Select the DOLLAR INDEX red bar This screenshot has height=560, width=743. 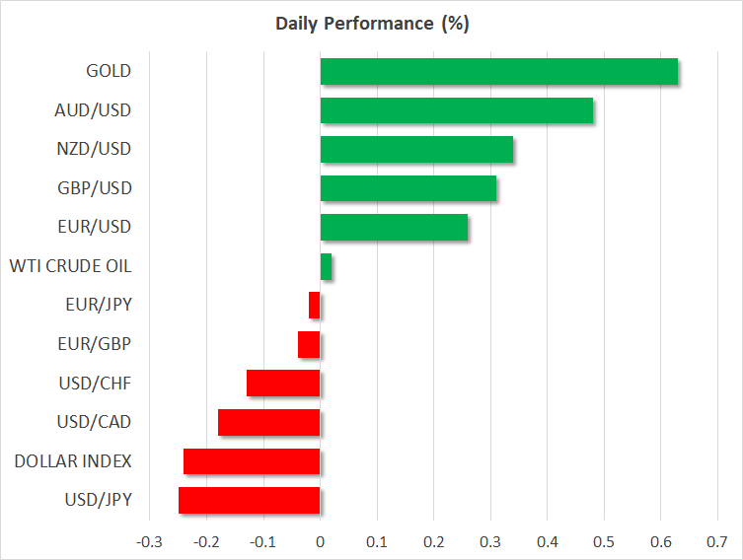coord(252,461)
